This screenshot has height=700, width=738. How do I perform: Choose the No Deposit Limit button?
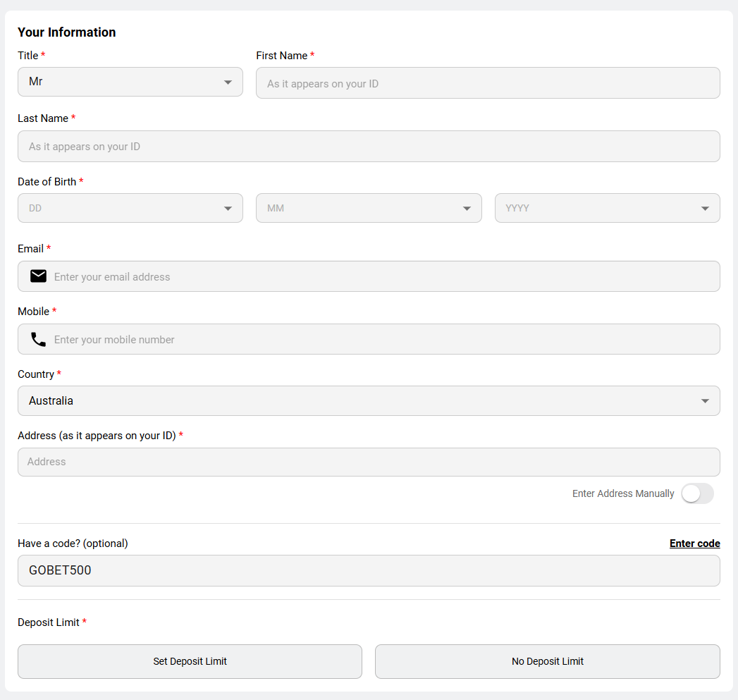[x=547, y=661]
